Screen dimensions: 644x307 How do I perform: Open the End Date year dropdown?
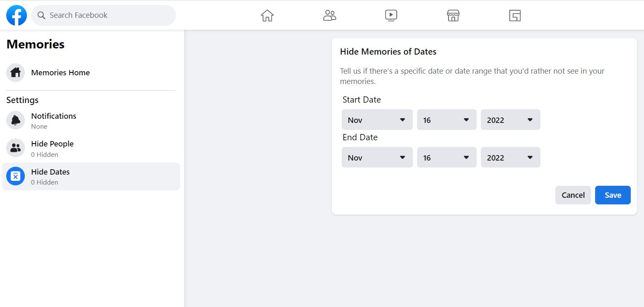coord(510,158)
